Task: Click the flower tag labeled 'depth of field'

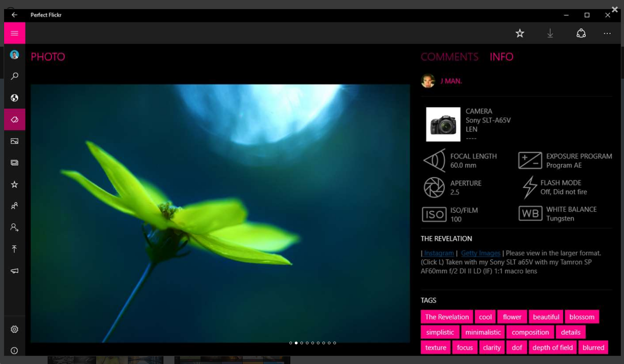Action: (x=552, y=348)
